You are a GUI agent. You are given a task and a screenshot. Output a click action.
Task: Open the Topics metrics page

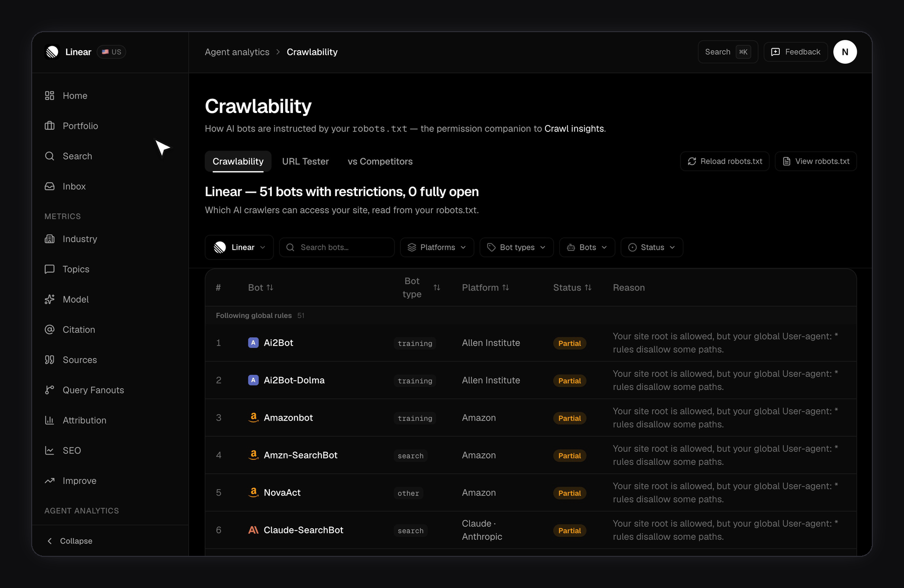click(x=75, y=269)
